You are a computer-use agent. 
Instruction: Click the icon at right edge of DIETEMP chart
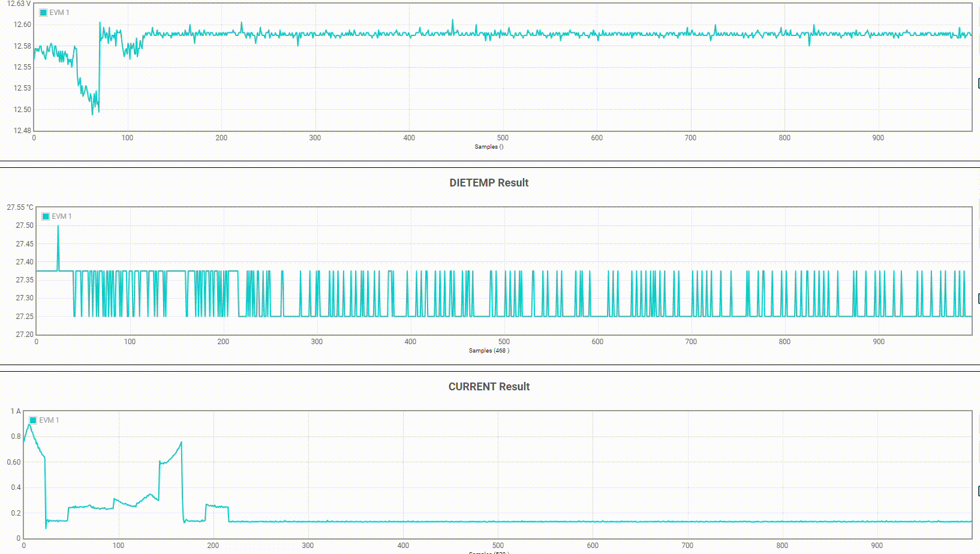[978, 299]
